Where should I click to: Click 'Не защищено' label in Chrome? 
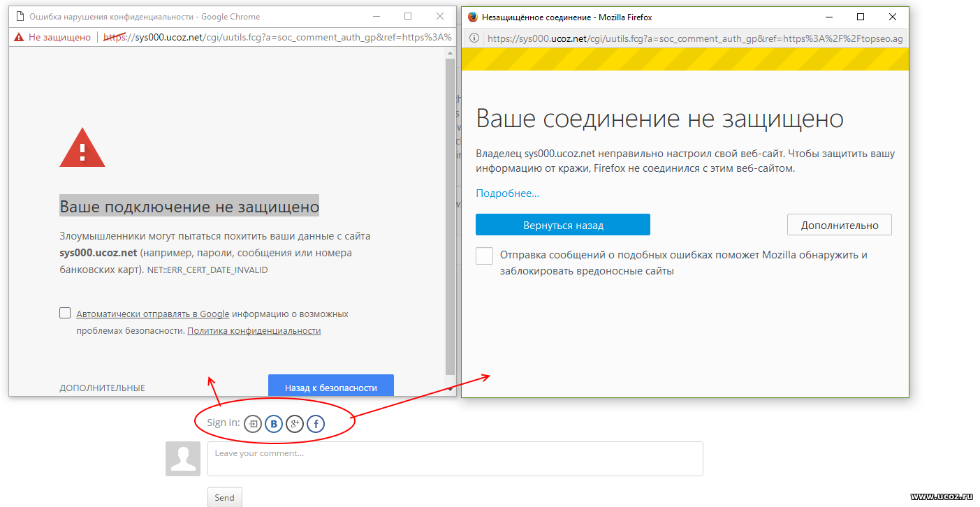[60, 37]
